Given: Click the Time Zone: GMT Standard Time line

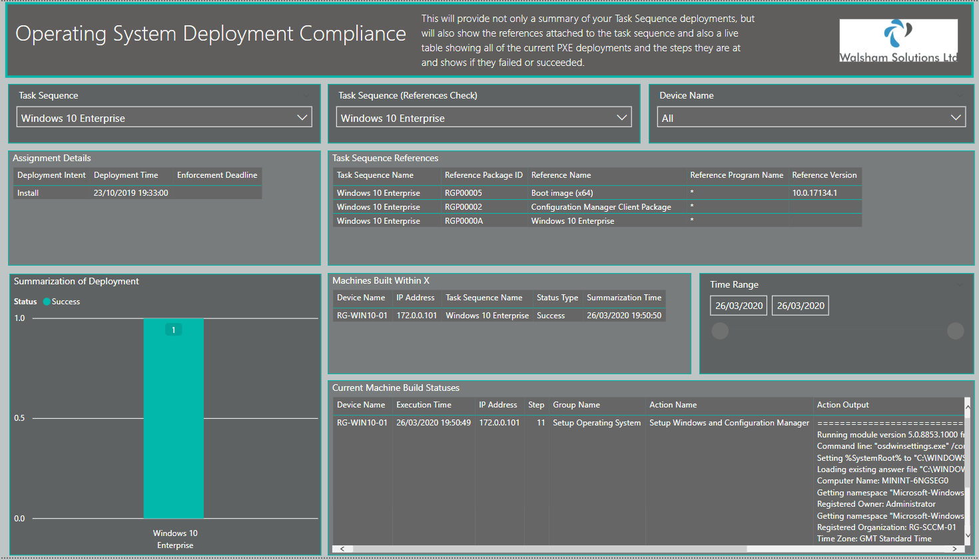Looking at the screenshot, I should coord(874,539).
